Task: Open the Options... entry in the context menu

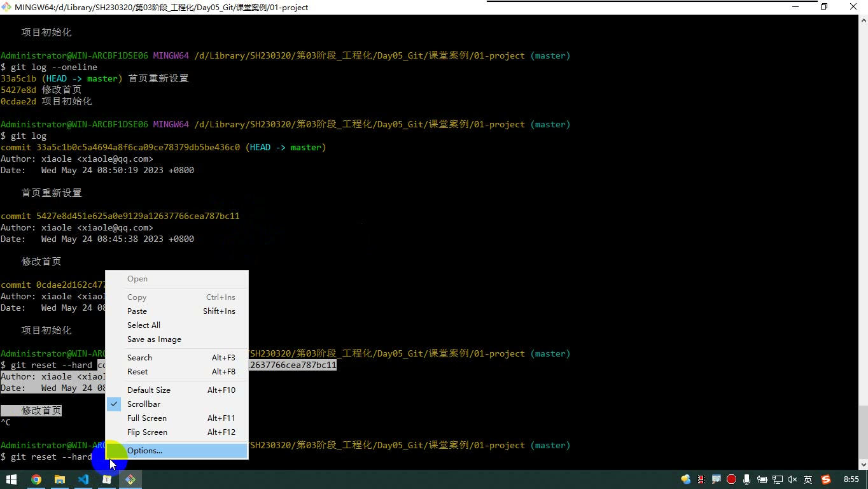Action: (x=176, y=451)
